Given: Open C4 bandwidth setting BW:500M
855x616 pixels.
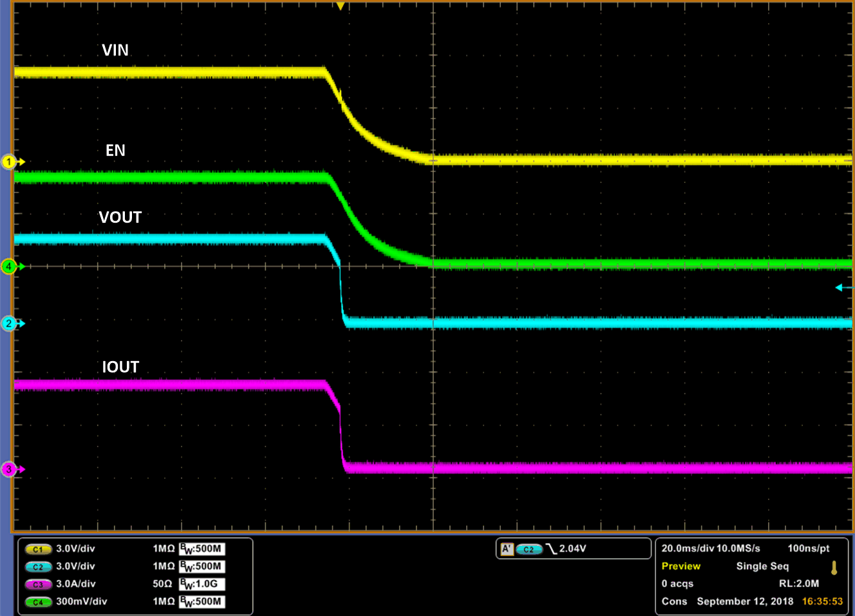Looking at the screenshot, I should pyautogui.click(x=202, y=602).
